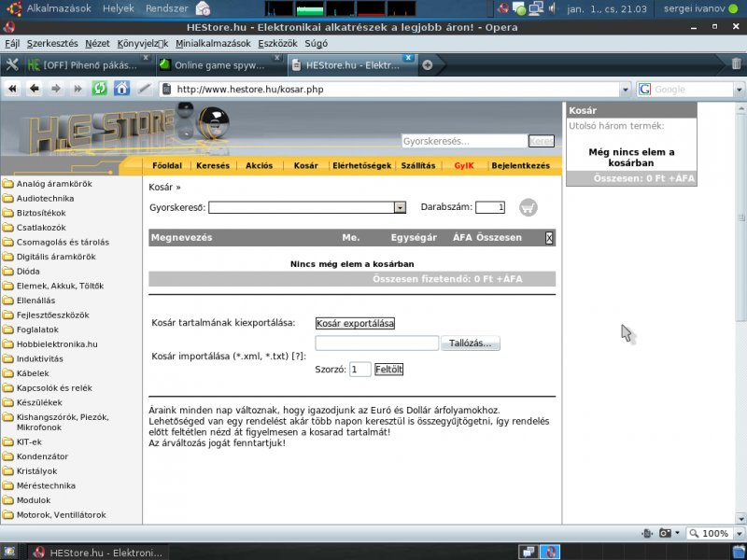Open a new tab with the plus button
Screen dimensions: 747x560
428,65
